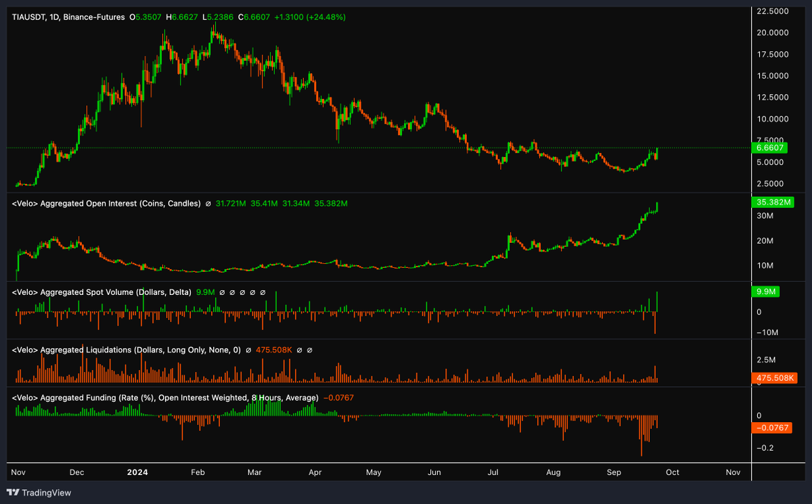The width and height of the screenshot is (812, 504).
Task: Click the 9.9M value beside Spot Volume title
Action: tap(206, 292)
